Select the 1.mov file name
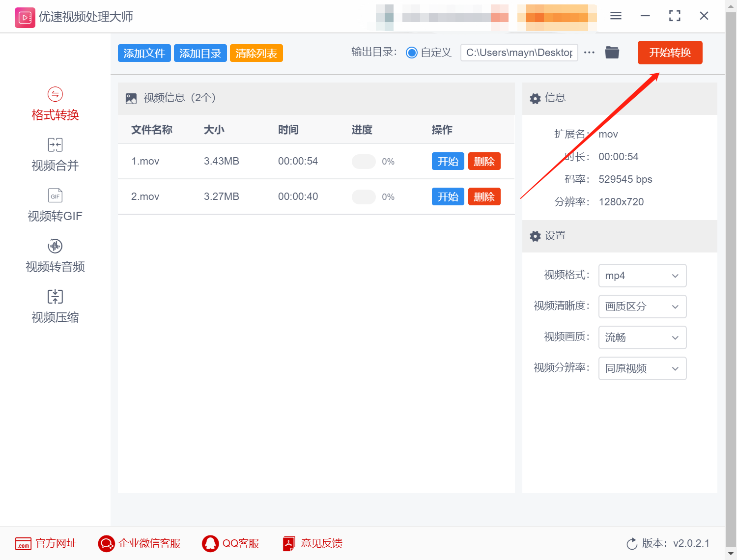The image size is (737, 560). [145, 161]
